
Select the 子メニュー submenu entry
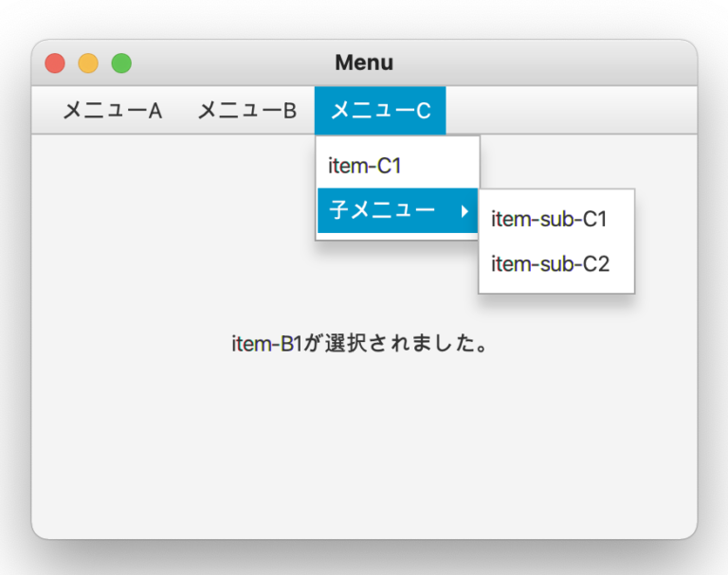(x=398, y=210)
